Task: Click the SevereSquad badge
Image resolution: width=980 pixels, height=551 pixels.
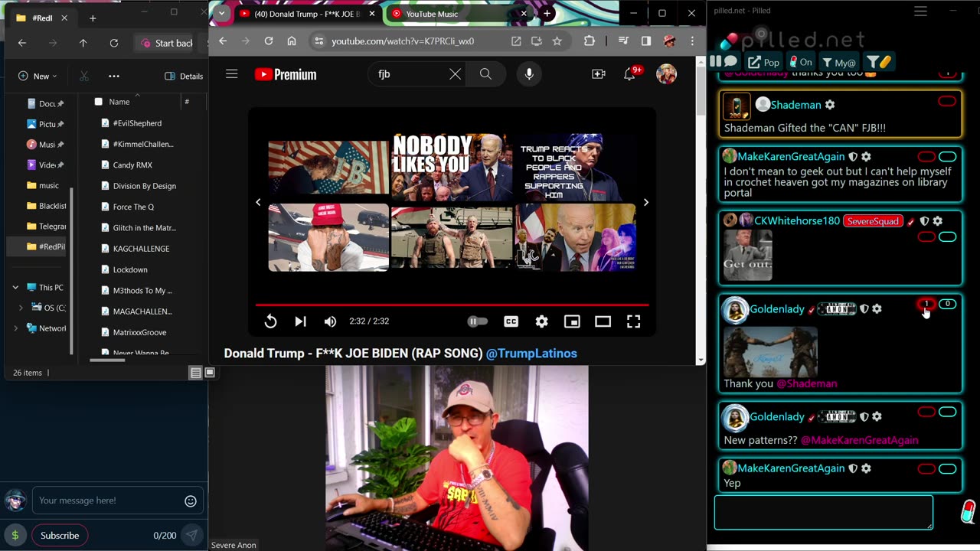Action: (873, 221)
